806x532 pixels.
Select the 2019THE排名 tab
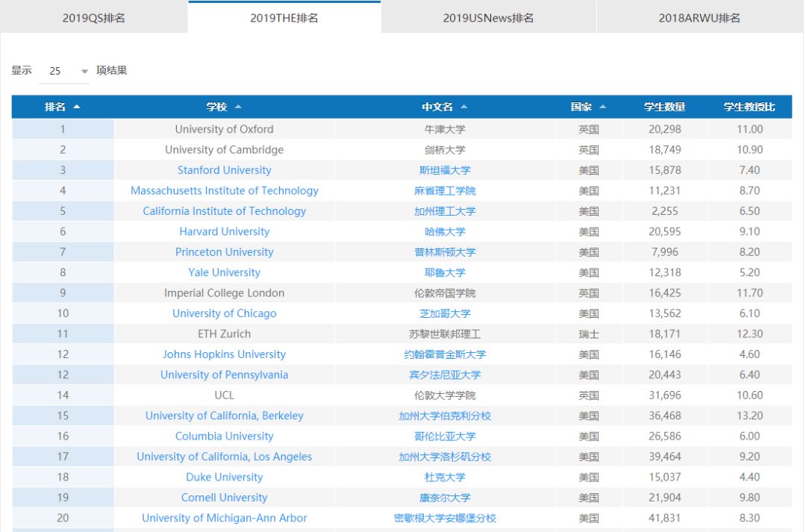click(x=284, y=18)
